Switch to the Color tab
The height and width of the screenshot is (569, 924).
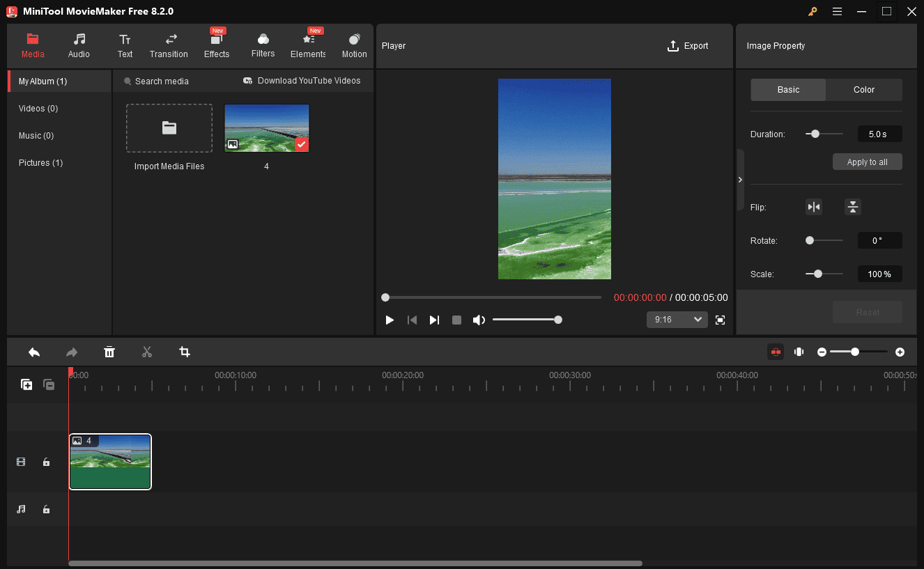(864, 90)
